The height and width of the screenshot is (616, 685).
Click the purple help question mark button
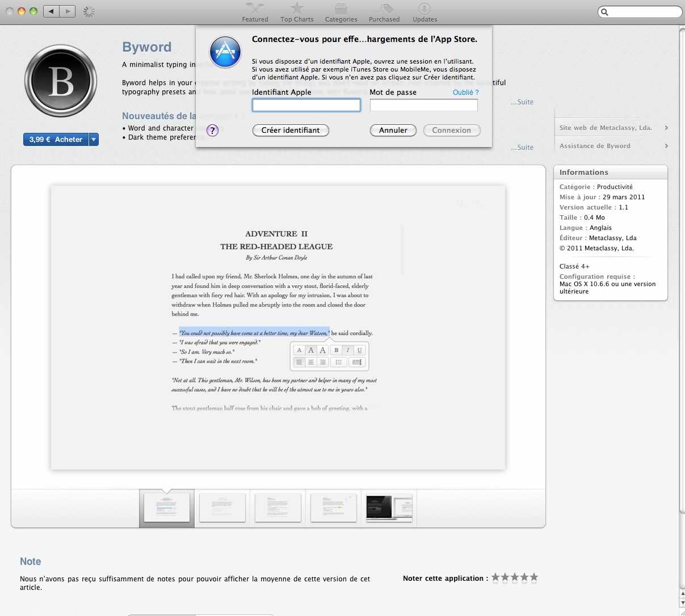[x=212, y=131]
